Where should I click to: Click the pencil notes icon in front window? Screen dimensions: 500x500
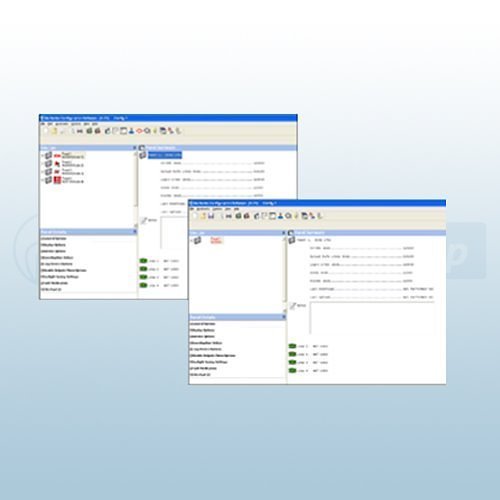(x=293, y=306)
